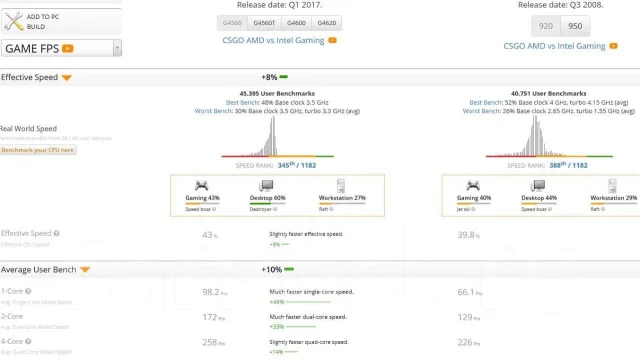Select the G4620 model tab
The width and height of the screenshot is (640, 361).
click(327, 23)
